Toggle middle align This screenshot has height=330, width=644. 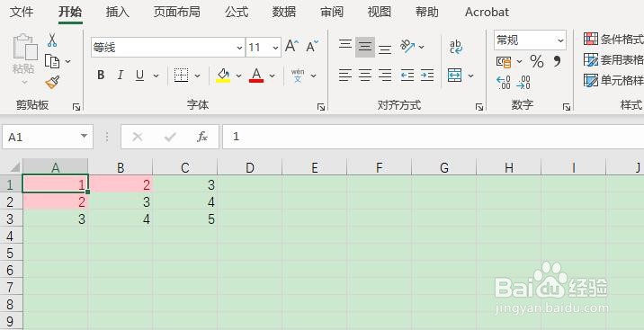365,47
